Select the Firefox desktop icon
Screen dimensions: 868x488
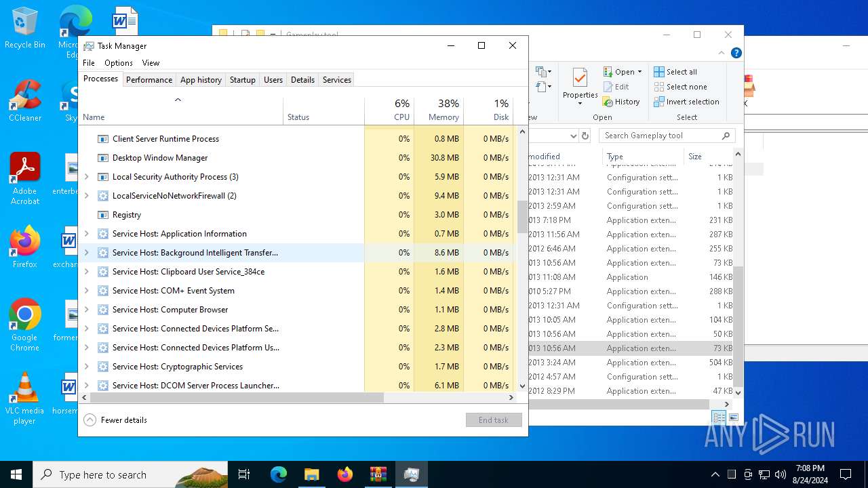point(25,247)
